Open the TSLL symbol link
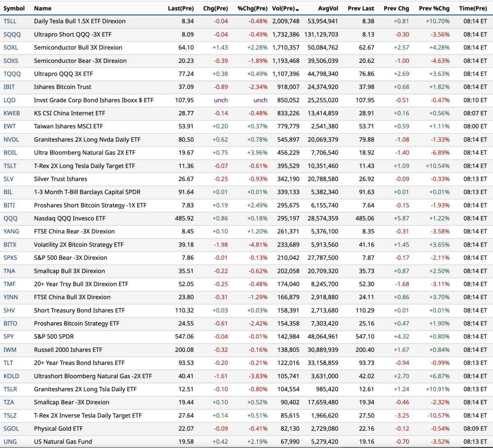This screenshot has height=448, width=493. [x=10, y=21]
